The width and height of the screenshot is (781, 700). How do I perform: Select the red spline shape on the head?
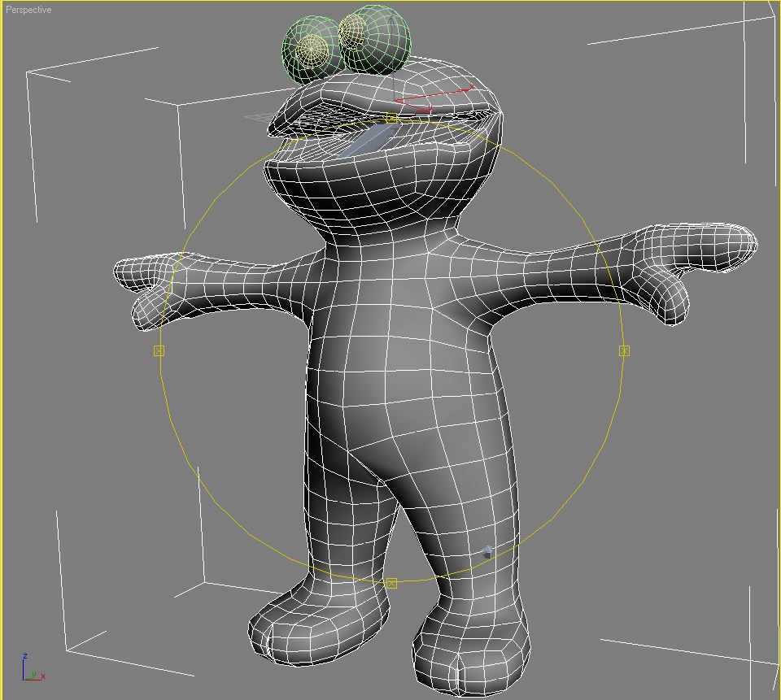pyautogui.click(x=434, y=98)
